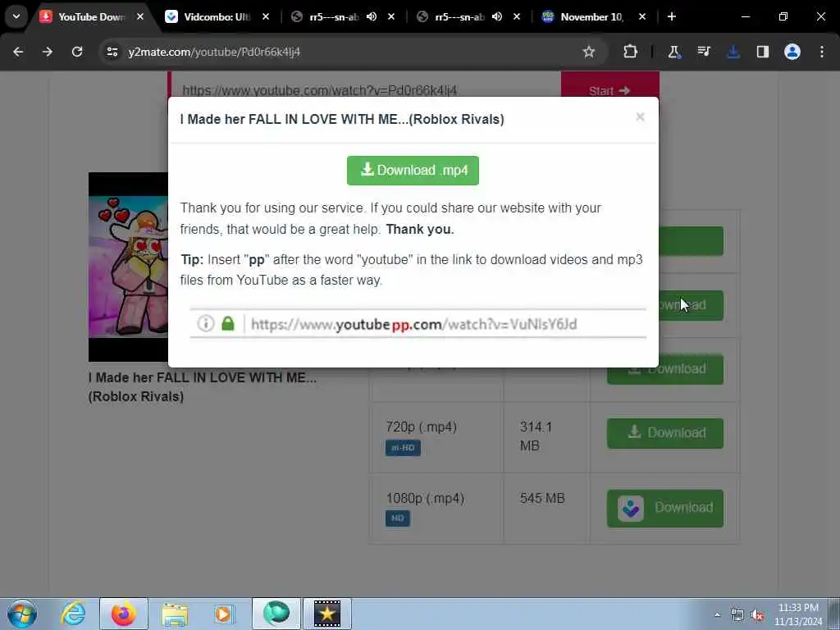This screenshot has height=630, width=840.
Task: Go forward to the next page
Action: 48,52
